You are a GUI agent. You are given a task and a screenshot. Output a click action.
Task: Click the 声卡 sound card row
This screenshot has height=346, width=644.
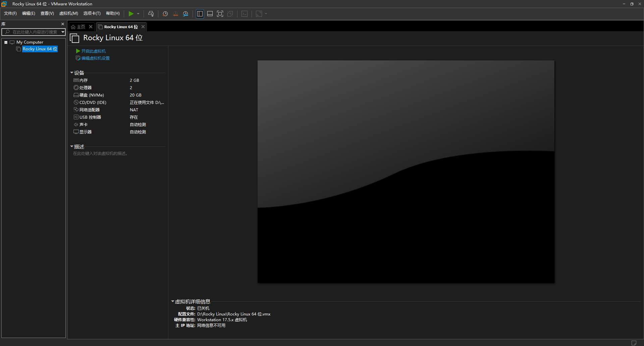pos(119,125)
